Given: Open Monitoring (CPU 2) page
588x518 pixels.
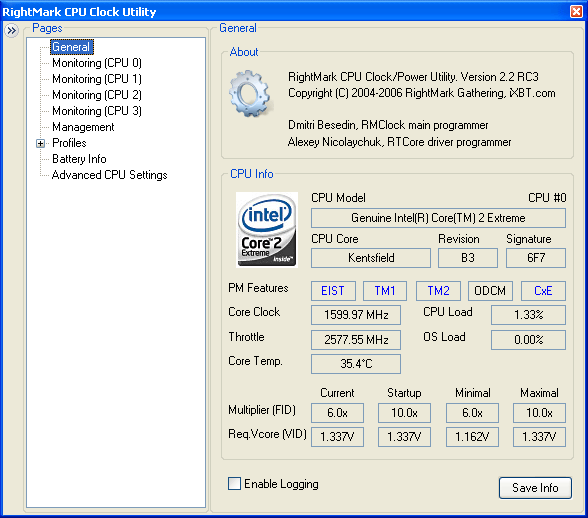Looking at the screenshot, I should (97, 95).
